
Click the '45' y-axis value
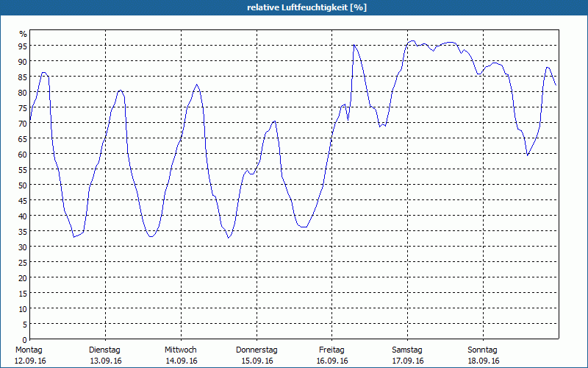23,201
